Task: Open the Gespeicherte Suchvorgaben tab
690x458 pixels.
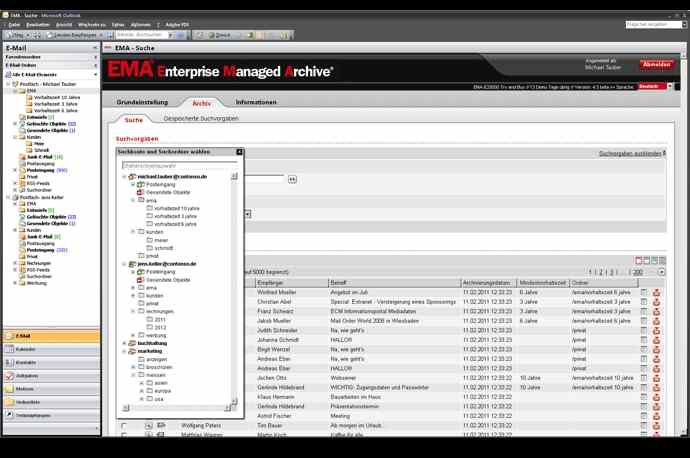Action: pos(200,119)
